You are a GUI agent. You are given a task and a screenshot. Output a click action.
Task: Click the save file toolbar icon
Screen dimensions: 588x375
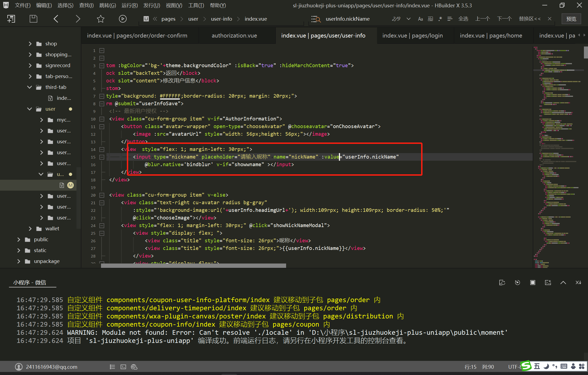click(x=33, y=19)
